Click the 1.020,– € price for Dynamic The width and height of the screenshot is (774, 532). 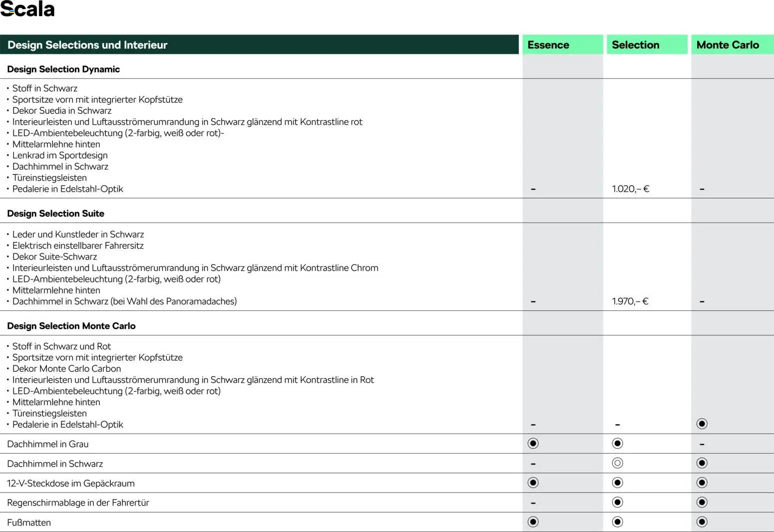point(630,189)
